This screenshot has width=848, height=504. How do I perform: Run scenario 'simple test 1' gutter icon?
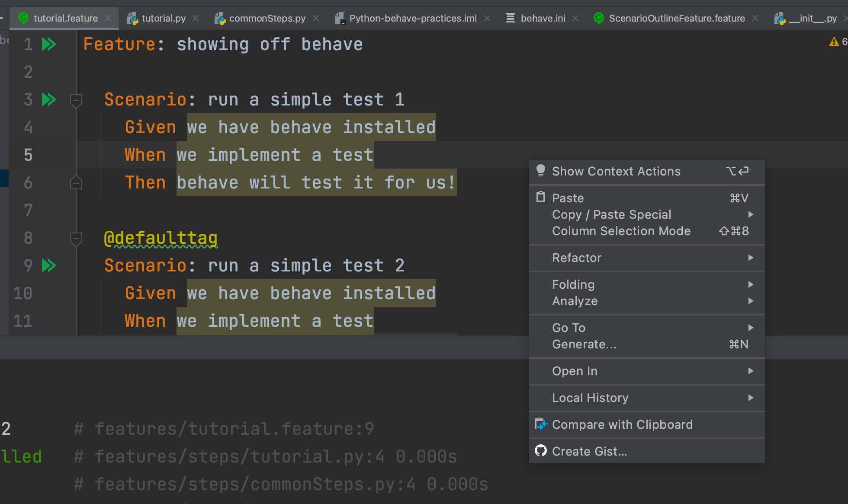pyautogui.click(x=49, y=99)
